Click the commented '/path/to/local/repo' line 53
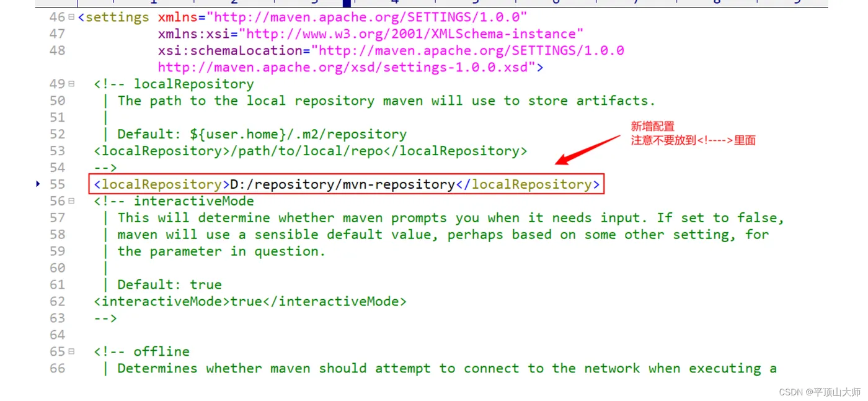868x401 pixels. (311, 151)
